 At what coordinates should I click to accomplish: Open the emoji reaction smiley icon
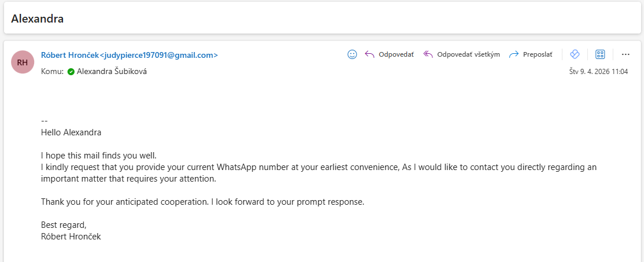coord(352,54)
